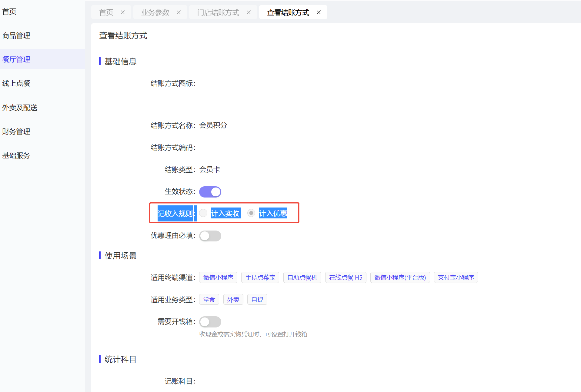Click the 自助点餐机 channel tag
Screen dimensions: 581x392
coord(302,277)
